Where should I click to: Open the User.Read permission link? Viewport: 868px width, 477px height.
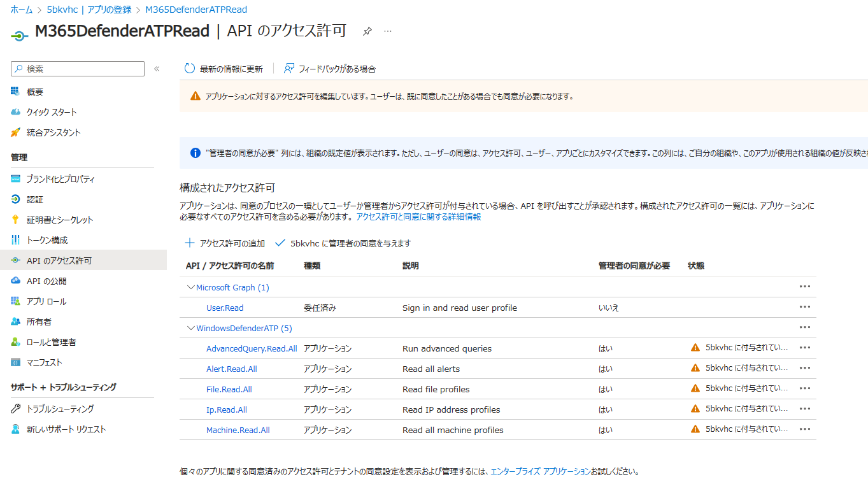[224, 306]
